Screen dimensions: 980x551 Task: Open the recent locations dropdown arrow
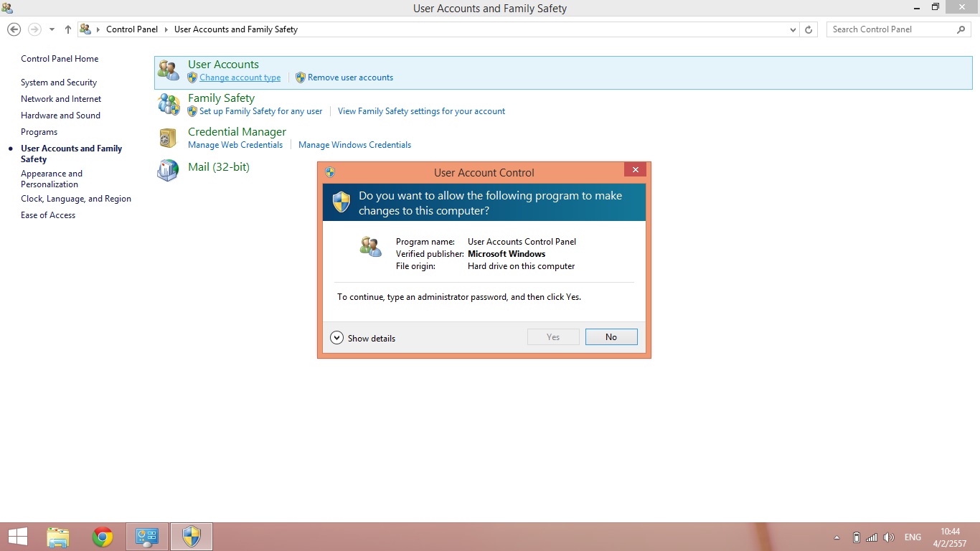click(52, 29)
